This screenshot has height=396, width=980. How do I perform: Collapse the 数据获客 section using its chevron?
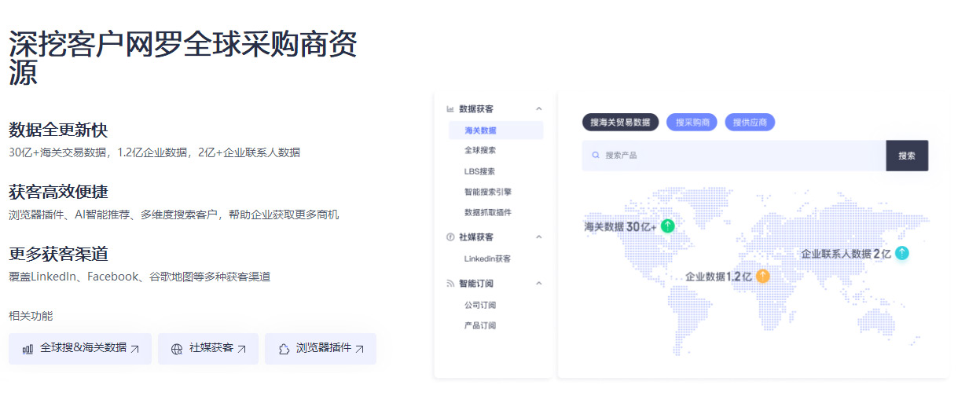538,108
